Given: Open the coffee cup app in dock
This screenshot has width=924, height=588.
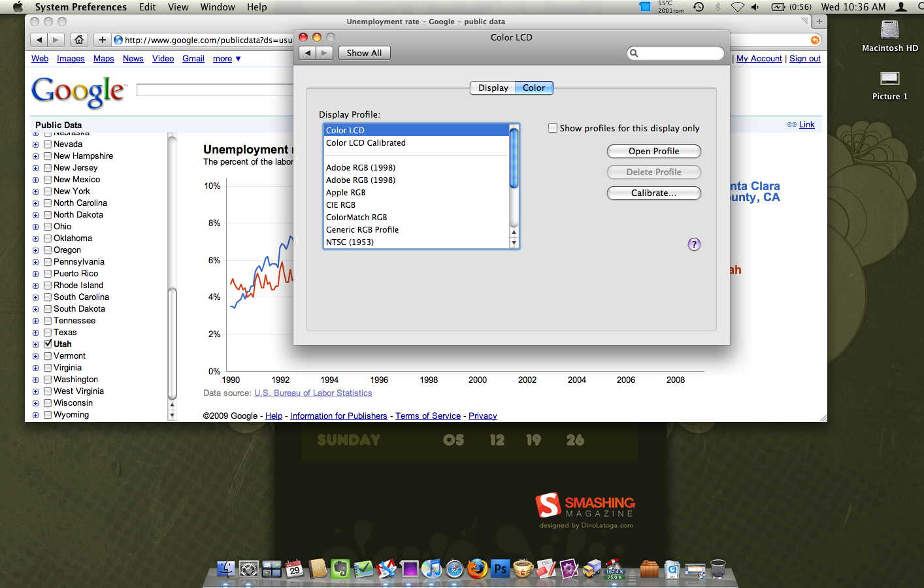Looking at the screenshot, I should (x=523, y=569).
